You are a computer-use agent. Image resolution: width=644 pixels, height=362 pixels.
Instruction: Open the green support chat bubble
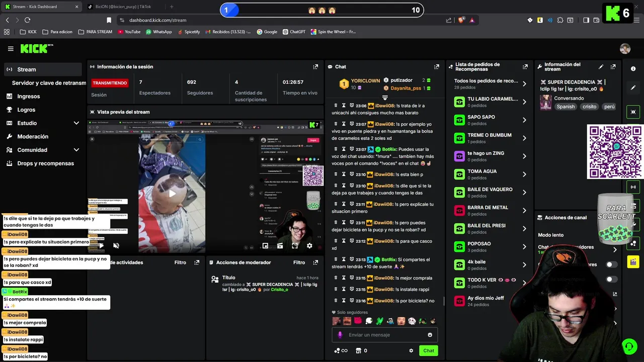(629, 346)
